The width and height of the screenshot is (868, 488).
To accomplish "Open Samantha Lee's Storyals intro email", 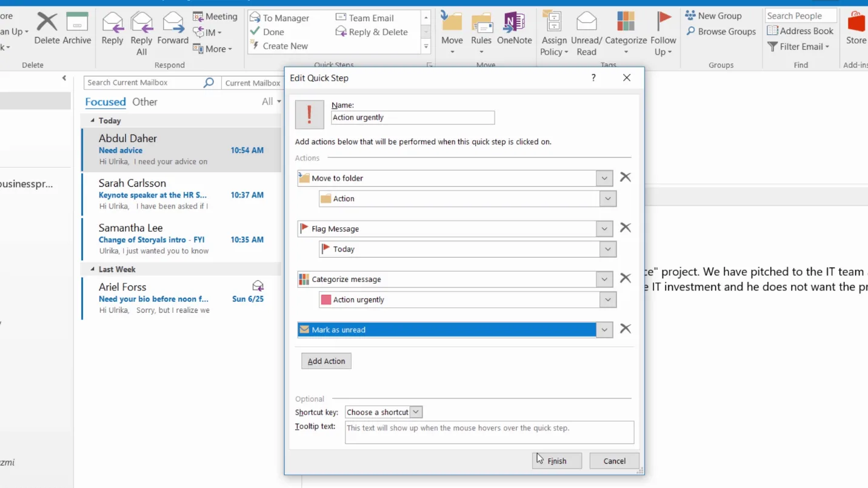I will pos(181,239).
